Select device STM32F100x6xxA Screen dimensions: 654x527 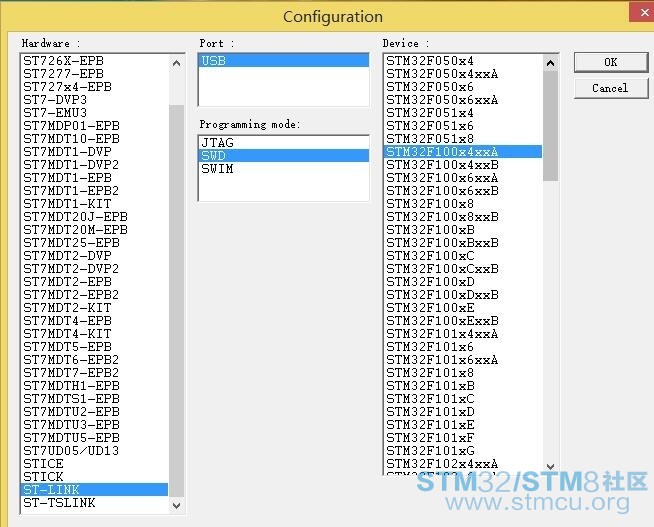(x=463, y=178)
